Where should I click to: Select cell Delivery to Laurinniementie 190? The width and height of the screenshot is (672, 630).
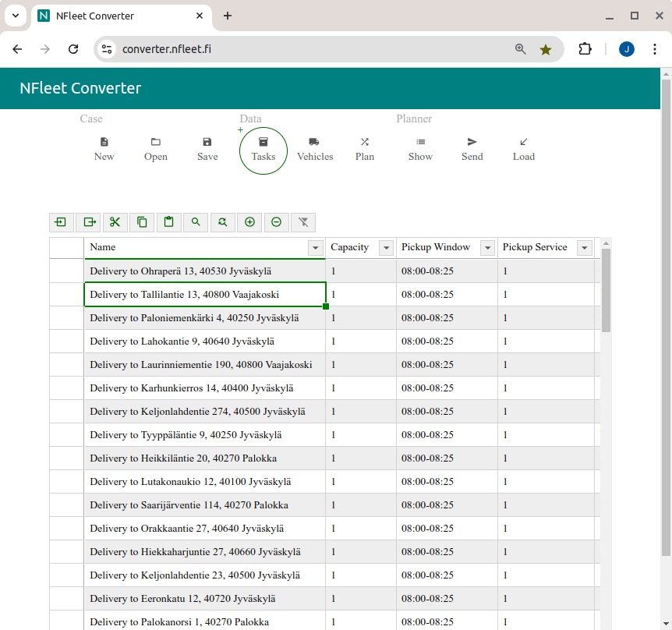205,365
